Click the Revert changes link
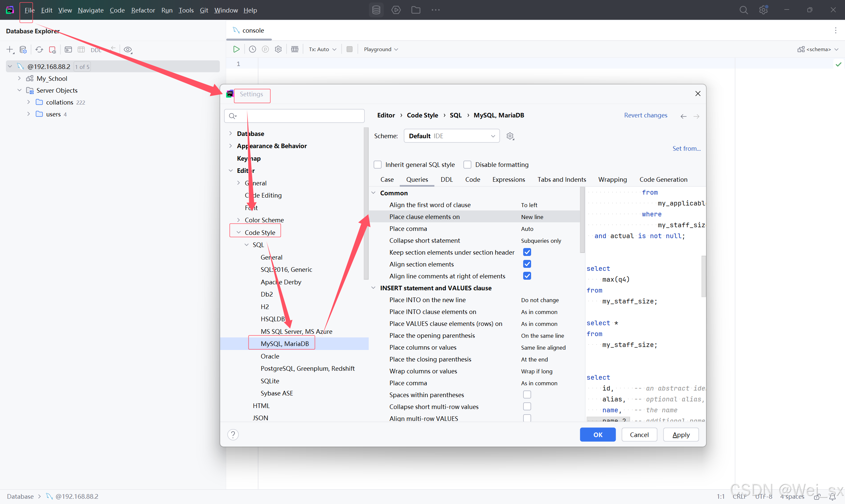The image size is (845, 504). pyautogui.click(x=645, y=115)
